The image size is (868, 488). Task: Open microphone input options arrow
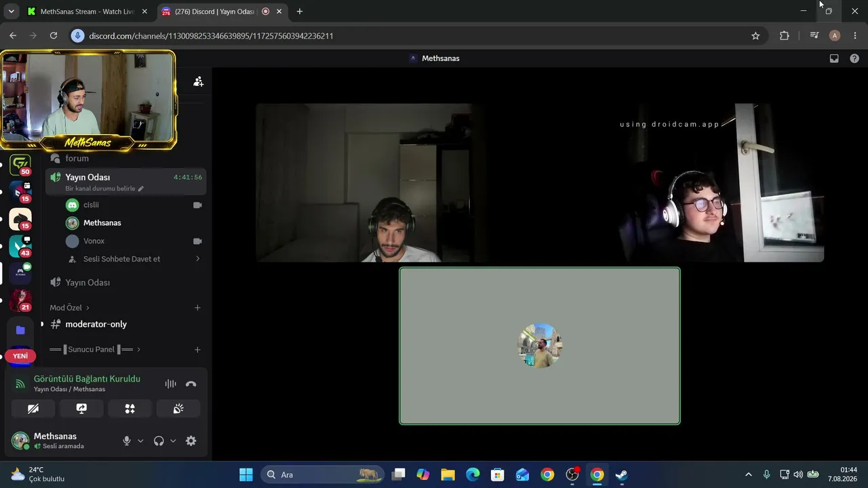tap(140, 441)
